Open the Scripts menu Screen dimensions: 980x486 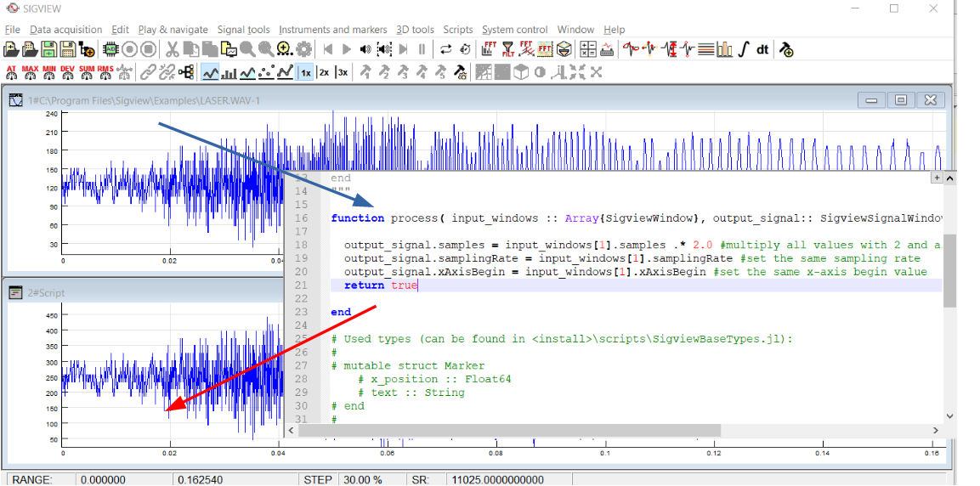point(458,30)
